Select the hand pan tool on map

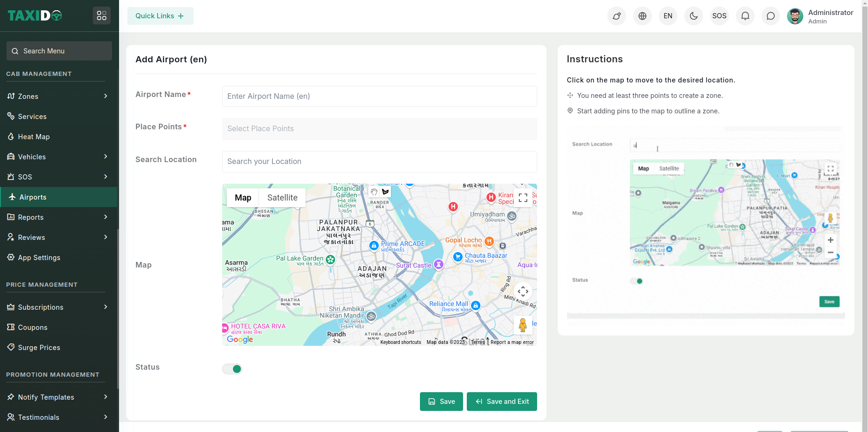[374, 192]
